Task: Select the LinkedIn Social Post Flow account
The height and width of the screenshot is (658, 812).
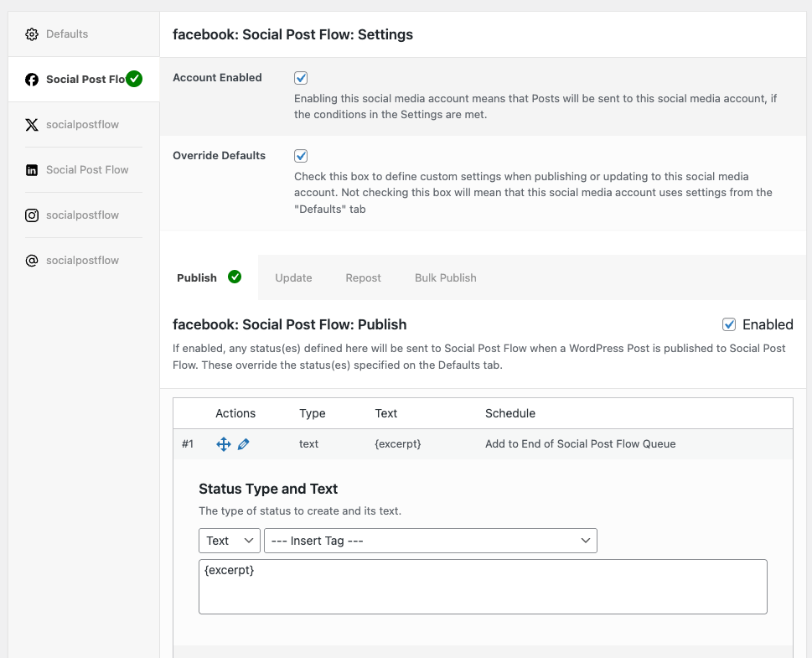Action: 84,170
